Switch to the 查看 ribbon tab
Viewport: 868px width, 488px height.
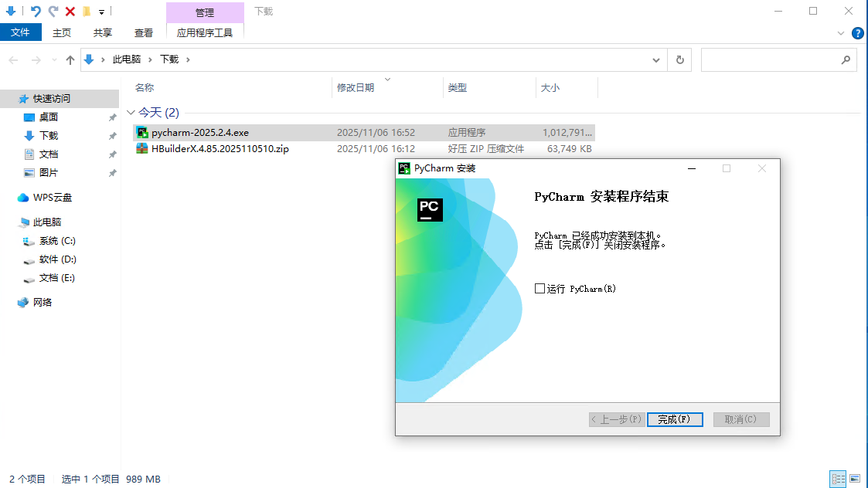(x=144, y=32)
